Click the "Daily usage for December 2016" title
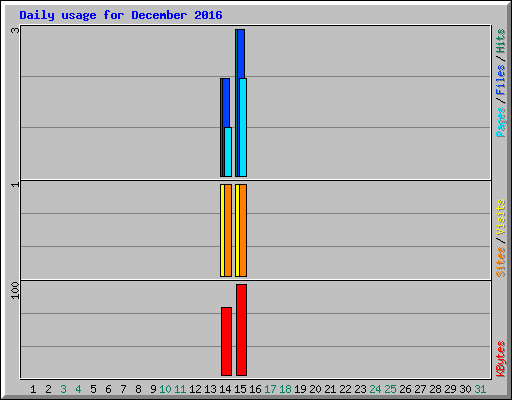The image size is (512, 400). tap(121, 15)
